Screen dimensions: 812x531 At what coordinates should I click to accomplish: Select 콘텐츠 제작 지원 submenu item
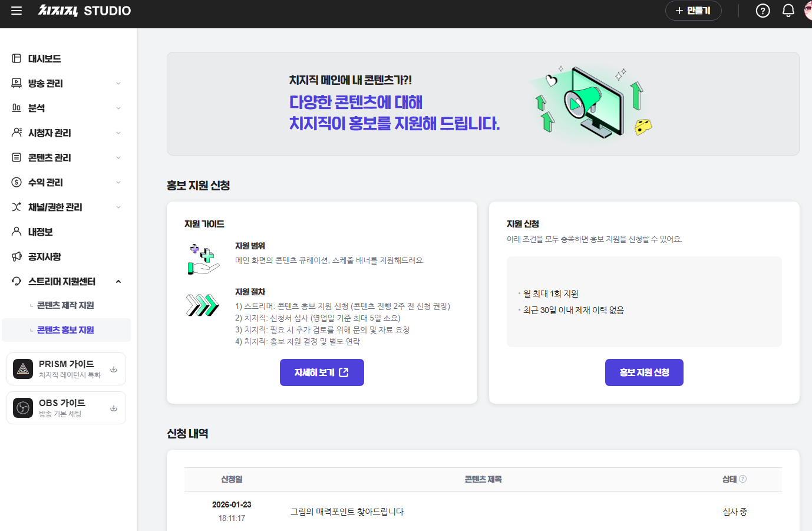(66, 305)
